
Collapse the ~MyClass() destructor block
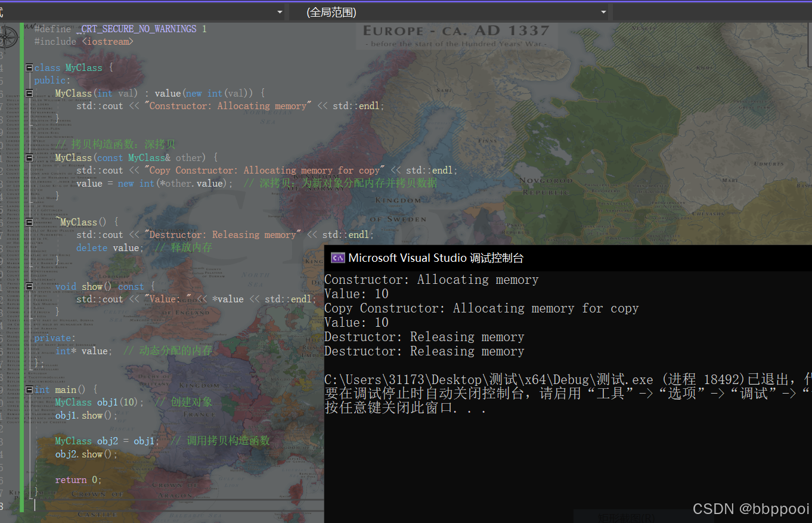tap(29, 222)
